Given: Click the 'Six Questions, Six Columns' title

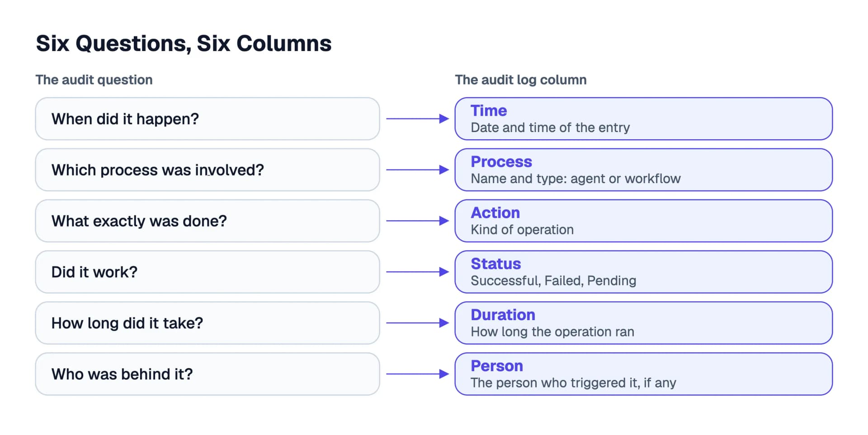Looking at the screenshot, I should (184, 44).
